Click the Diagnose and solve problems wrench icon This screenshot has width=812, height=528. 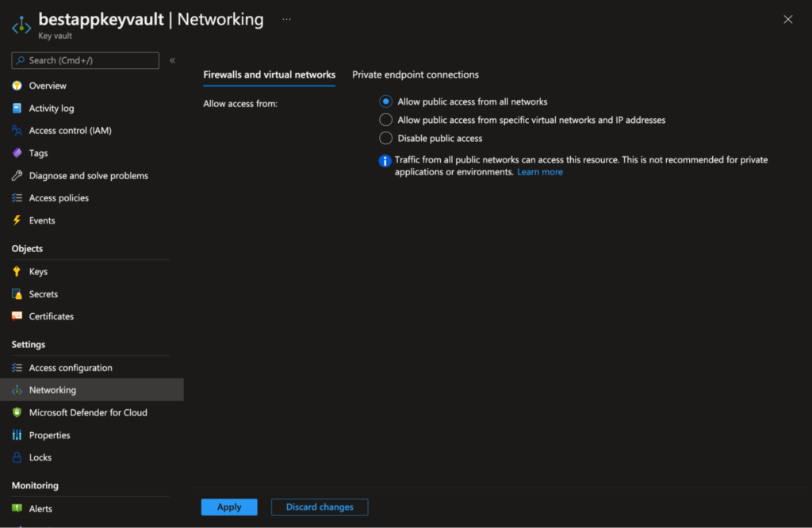click(x=17, y=175)
